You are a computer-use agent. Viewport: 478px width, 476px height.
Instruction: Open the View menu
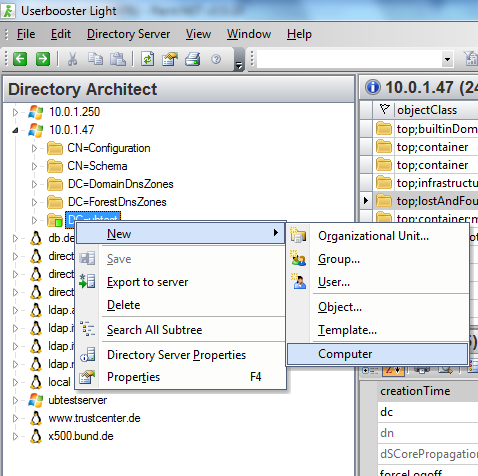pos(198,34)
